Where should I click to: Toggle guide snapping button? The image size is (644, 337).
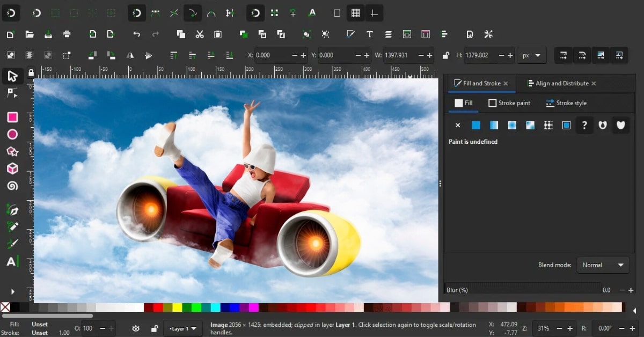374,13
